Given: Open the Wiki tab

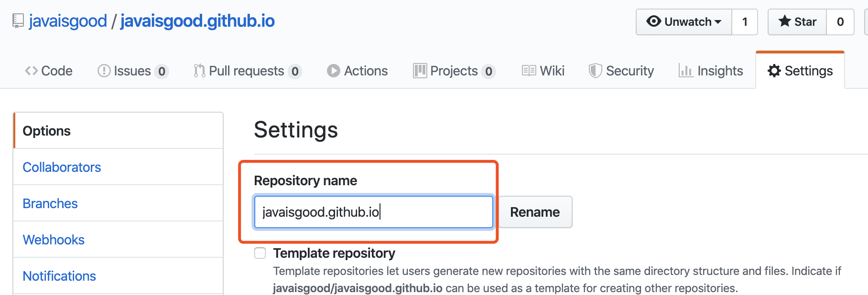Looking at the screenshot, I should pos(543,71).
